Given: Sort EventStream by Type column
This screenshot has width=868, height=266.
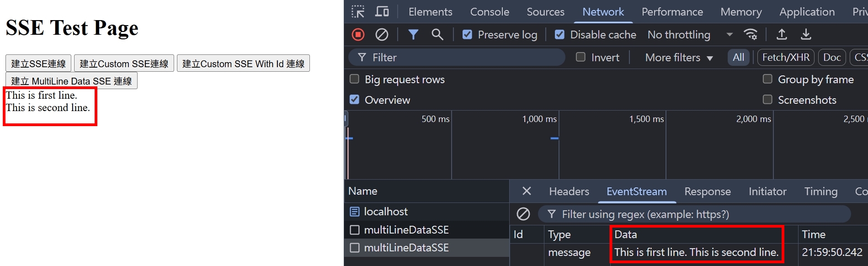Looking at the screenshot, I should [x=577, y=234].
